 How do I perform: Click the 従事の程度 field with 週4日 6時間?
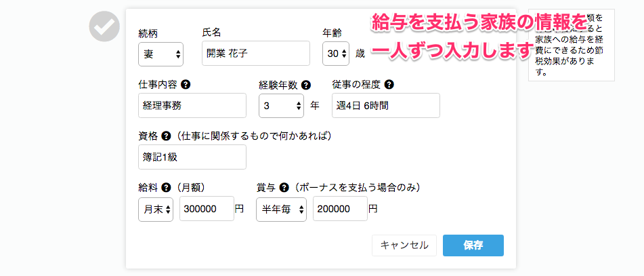(386, 106)
